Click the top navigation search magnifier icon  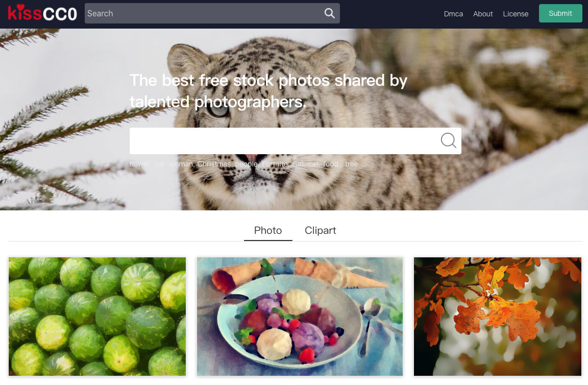click(329, 13)
